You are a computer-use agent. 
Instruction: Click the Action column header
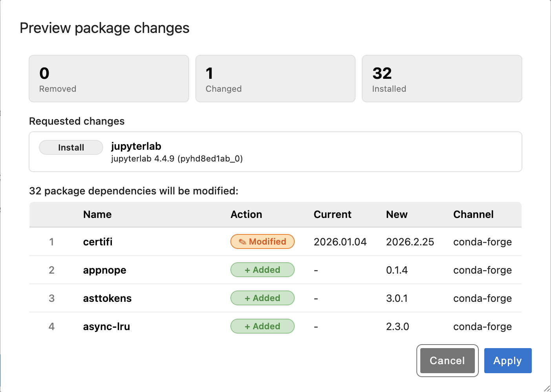tap(246, 214)
